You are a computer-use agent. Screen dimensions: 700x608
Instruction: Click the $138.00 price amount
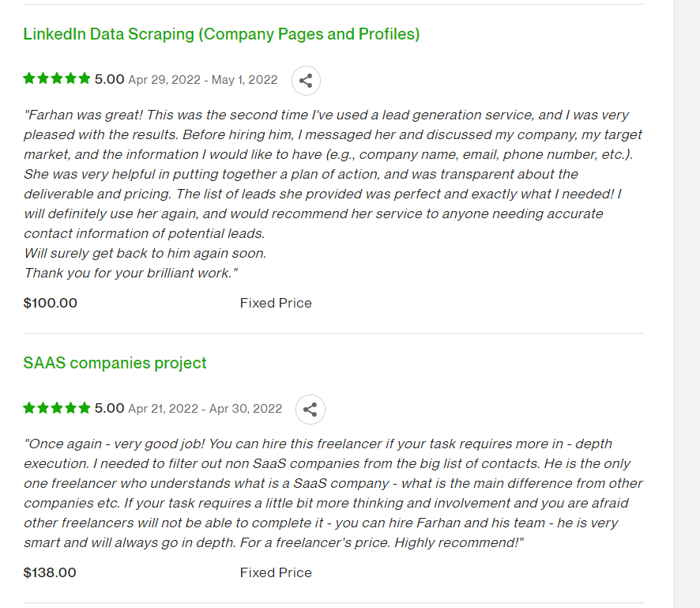[x=50, y=572]
